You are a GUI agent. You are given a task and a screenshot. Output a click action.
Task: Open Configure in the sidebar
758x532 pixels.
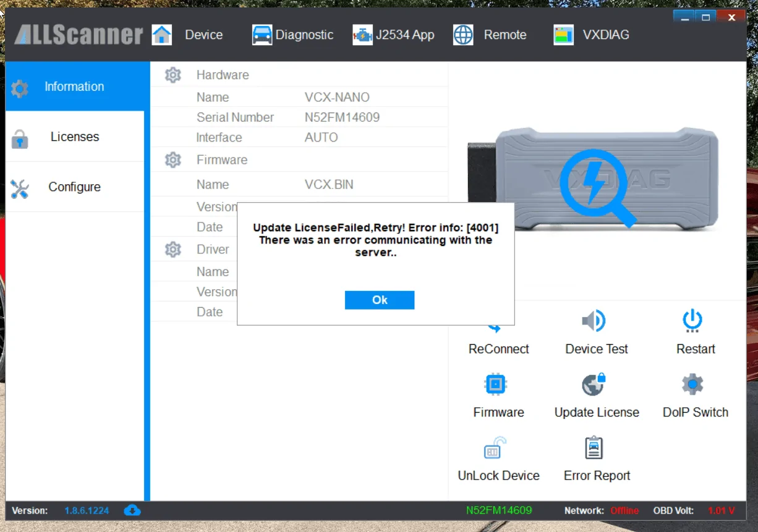(x=74, y=187)
